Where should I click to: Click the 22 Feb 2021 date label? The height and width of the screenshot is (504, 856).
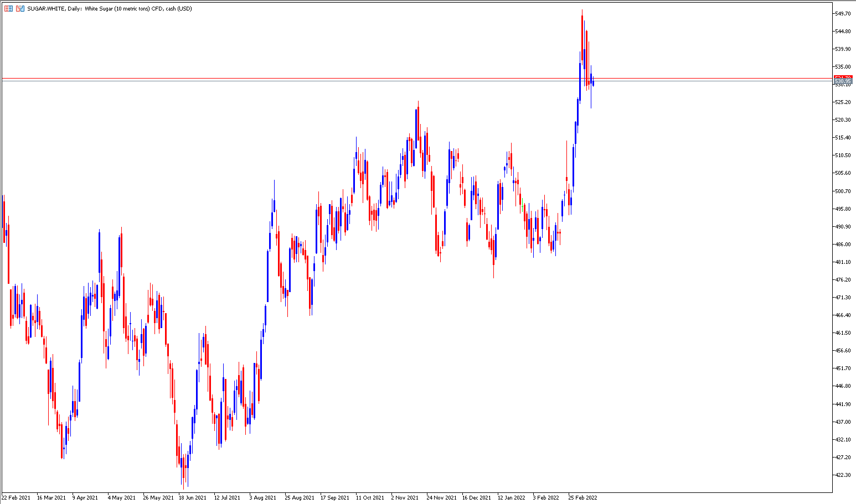[x=16, y=497]
